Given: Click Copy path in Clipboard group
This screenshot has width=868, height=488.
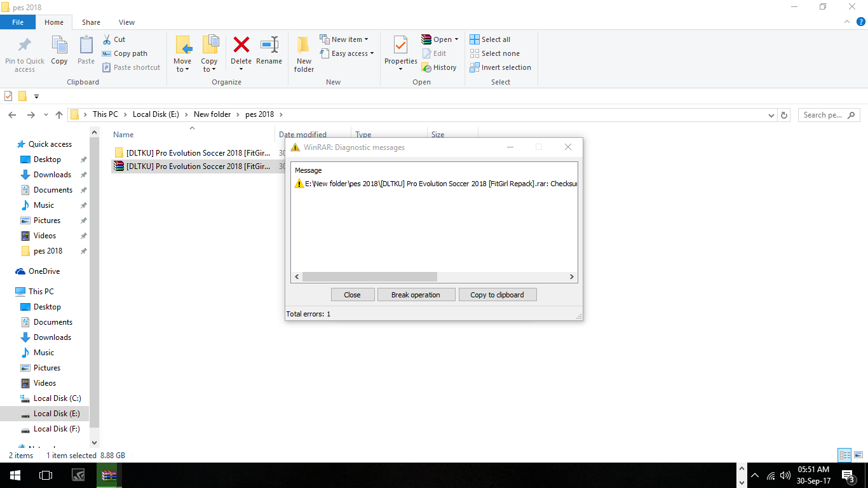Looking at the screenshot, I should point(125,53).
